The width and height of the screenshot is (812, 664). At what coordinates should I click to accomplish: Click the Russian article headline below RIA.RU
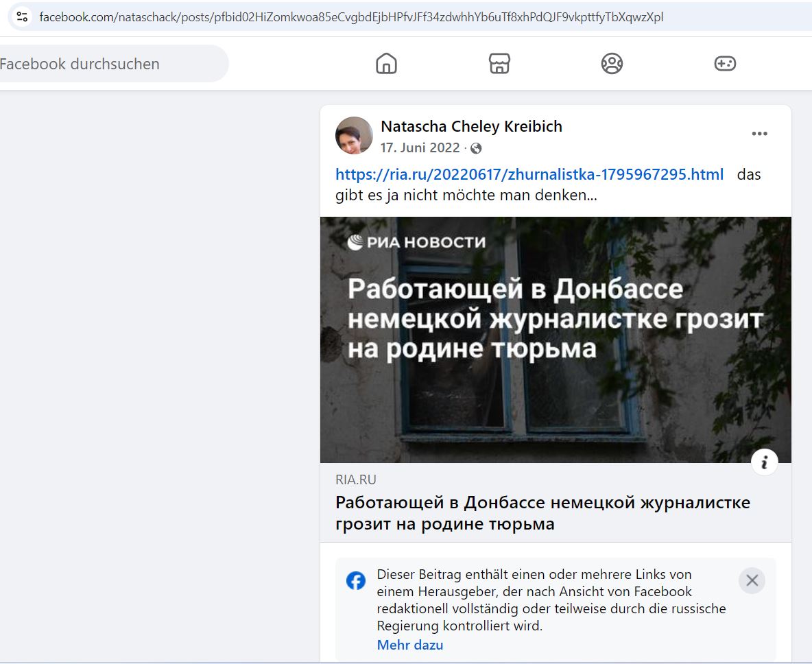point(542,513)
